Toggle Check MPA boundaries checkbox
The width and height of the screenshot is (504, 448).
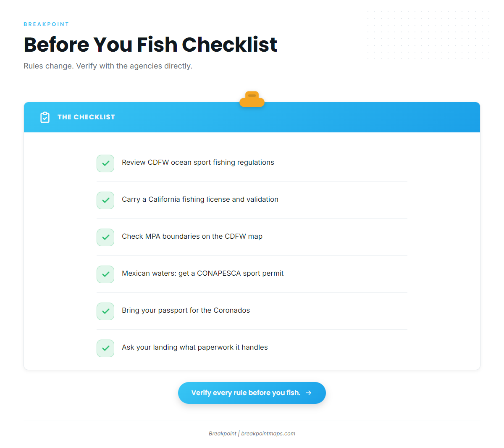pyautogui.click(x=105, y=237)
